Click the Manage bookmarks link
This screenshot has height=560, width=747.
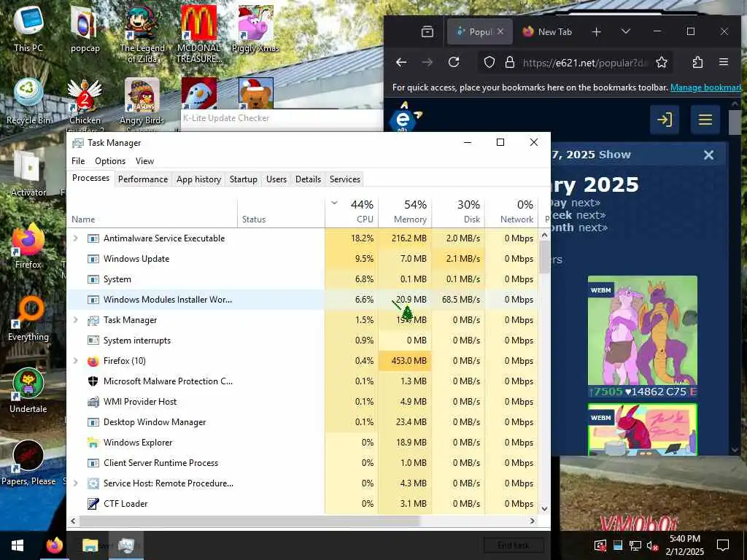tap(705, 87)
